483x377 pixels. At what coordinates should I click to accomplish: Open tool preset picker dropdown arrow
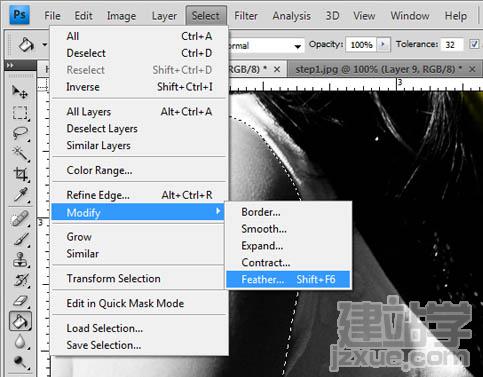[45, 44]
